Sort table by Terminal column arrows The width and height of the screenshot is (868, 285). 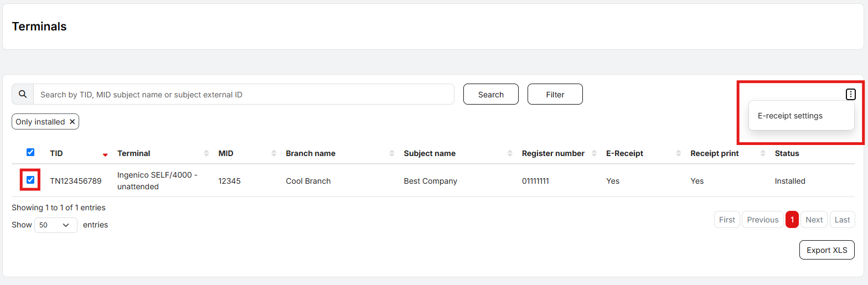206,153
